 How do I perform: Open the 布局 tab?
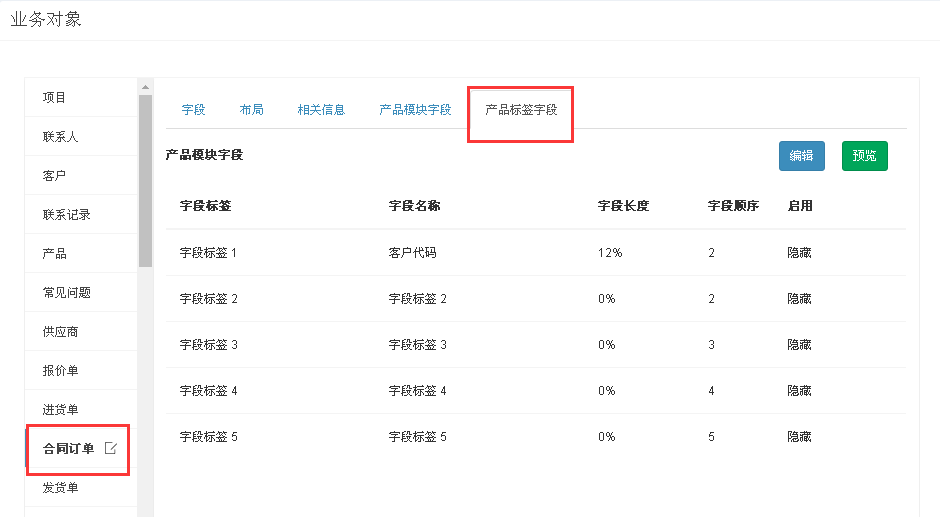(252, 110)
